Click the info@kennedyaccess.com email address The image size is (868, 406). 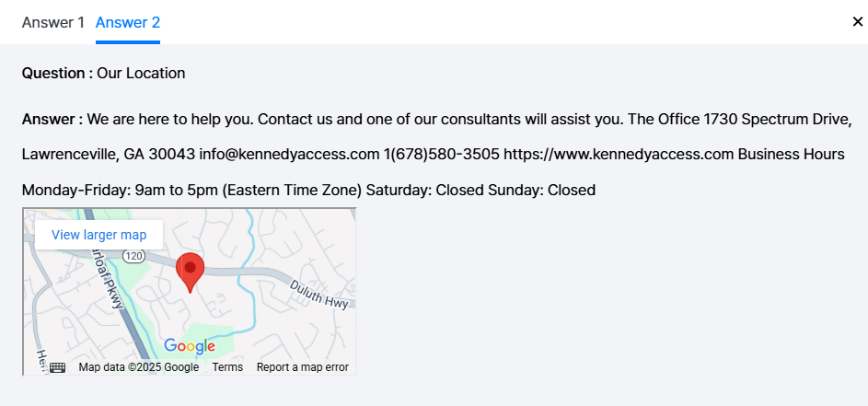point(289,154)
